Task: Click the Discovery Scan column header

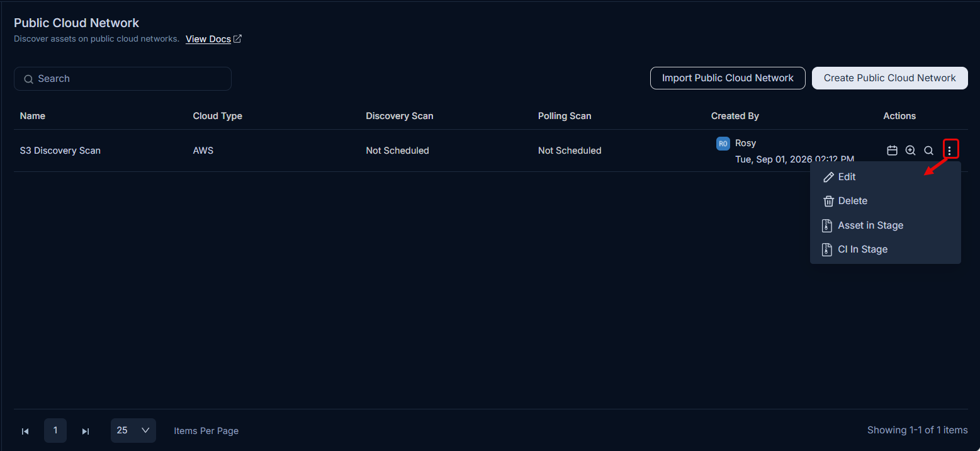Action: pos(400,116)
